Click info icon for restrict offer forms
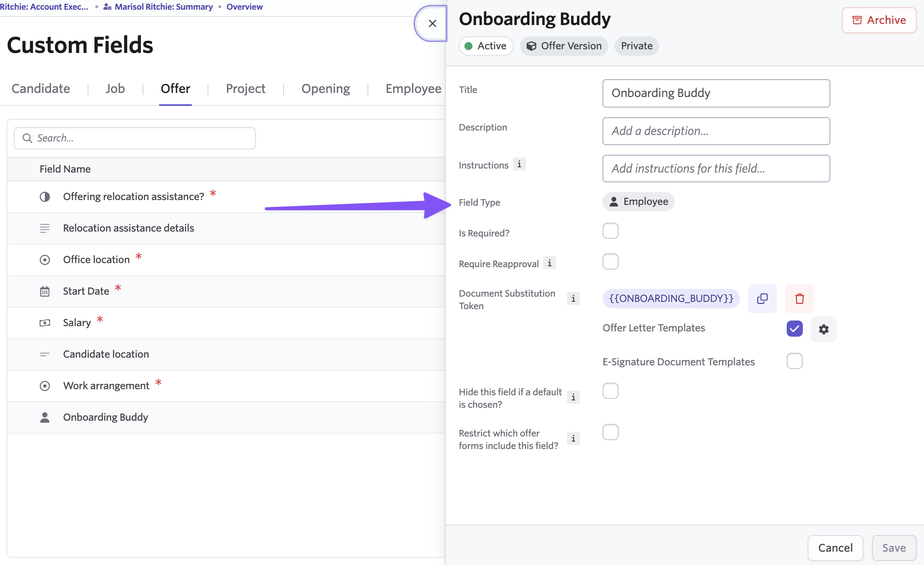This screenshot has height=565, width=924. (573, 439)
